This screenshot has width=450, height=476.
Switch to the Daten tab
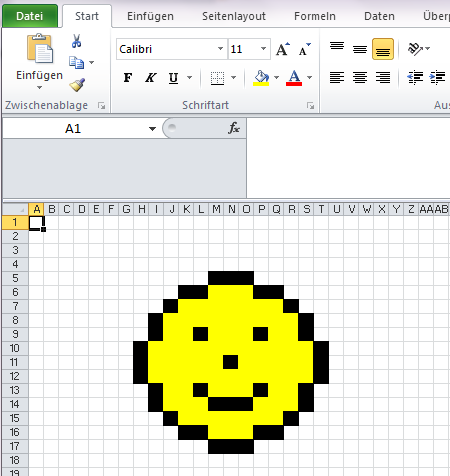(379, 16)
